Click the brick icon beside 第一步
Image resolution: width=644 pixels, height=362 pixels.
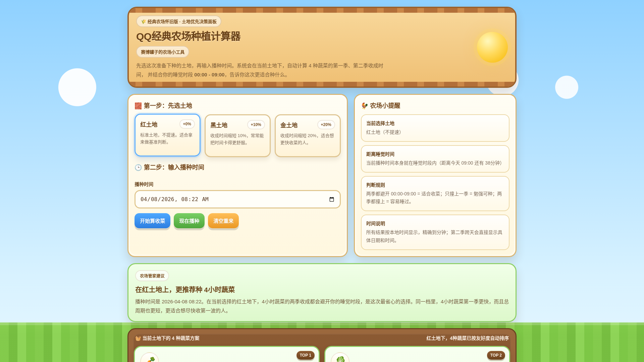pos(138,106)
